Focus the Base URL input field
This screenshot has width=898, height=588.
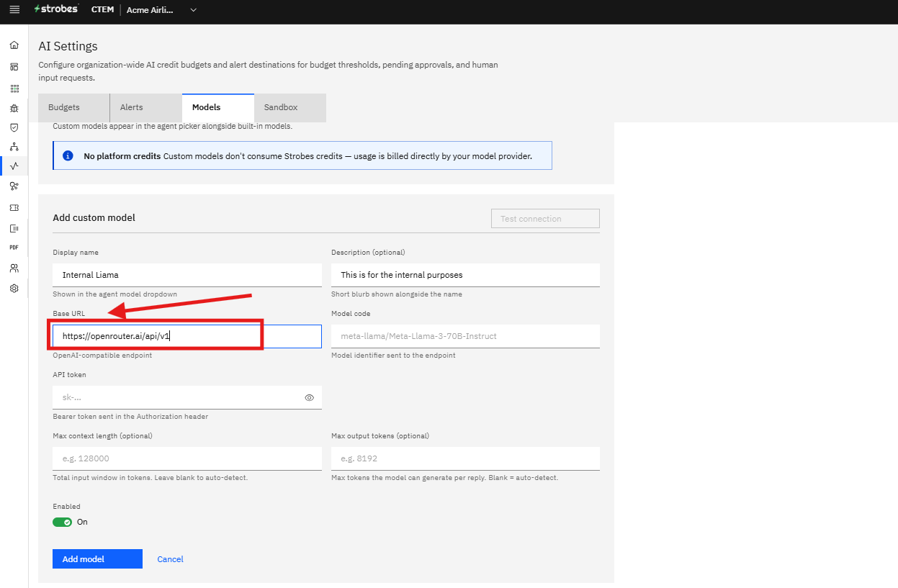click(187, 336)
